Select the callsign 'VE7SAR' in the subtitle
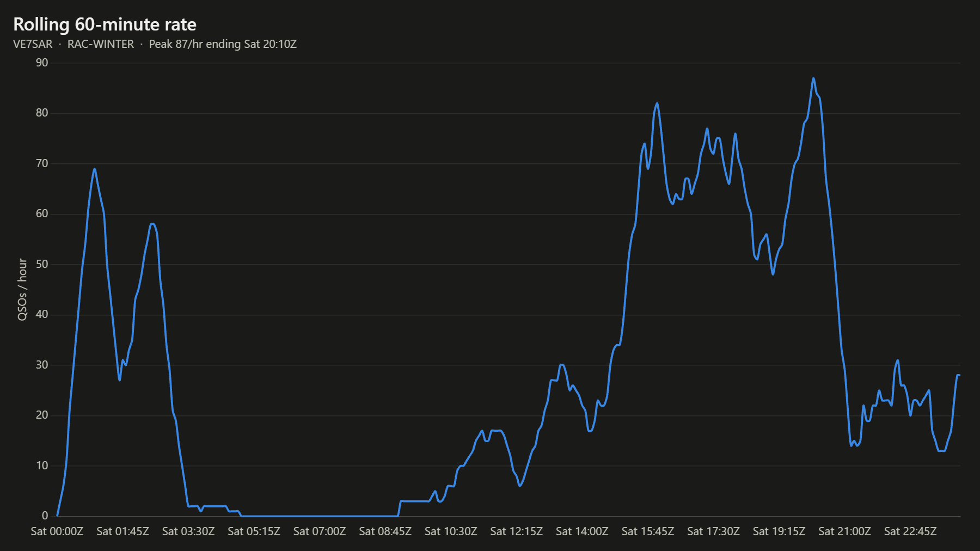The width and height of the screenshot is (980, 551). [x=33, y=44]
